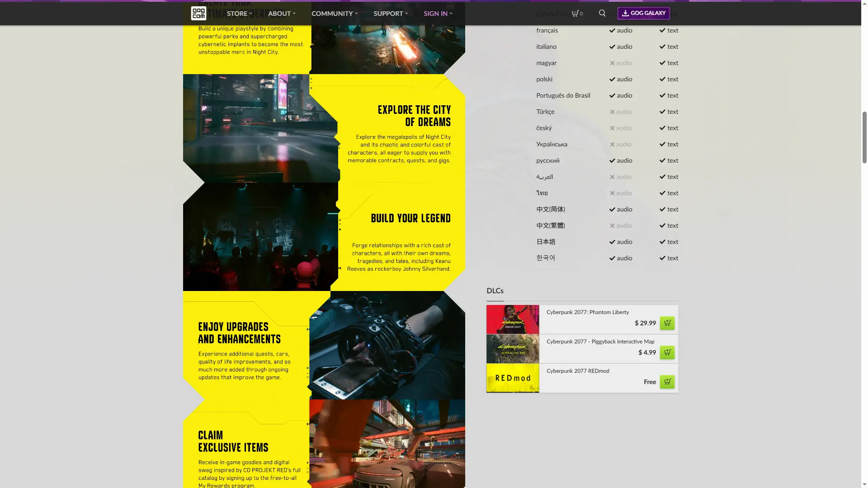Screen dimensions: 868x488
Task: Click the DLCs section heading
Action: click(495, 291)
